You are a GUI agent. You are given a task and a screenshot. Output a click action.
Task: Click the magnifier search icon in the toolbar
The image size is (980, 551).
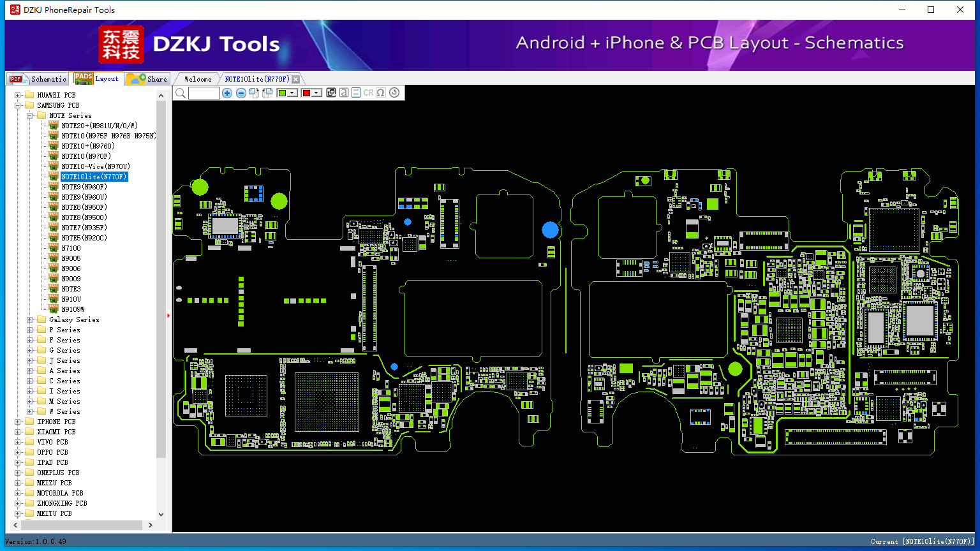coord(181,93)
